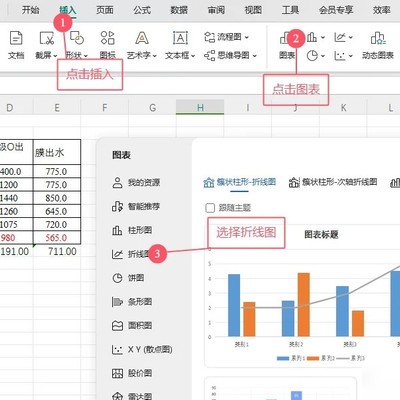The height and width of the screenshot is (400, 400).
Task: Open the 工具 ribbon tab
Action: [x=290, y=10]
